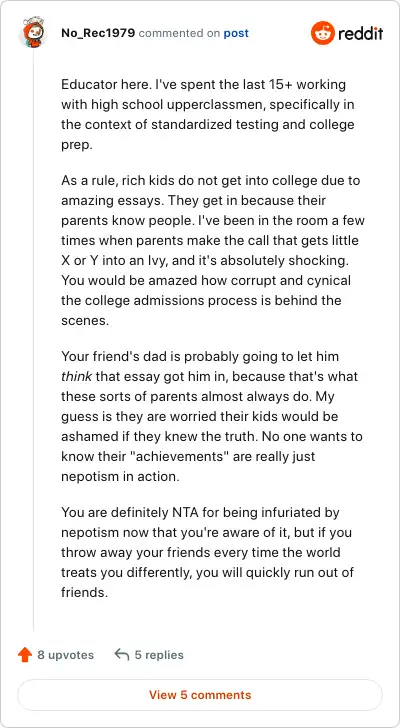Open the Reddit logo icon
This screenshot has height=728, width=400.
pos(323,33)
